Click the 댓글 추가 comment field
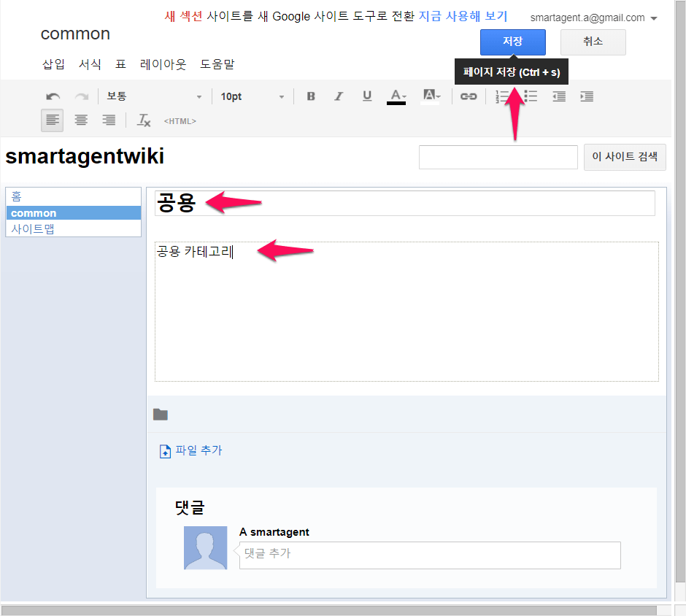686x616 pixels. 429,555
